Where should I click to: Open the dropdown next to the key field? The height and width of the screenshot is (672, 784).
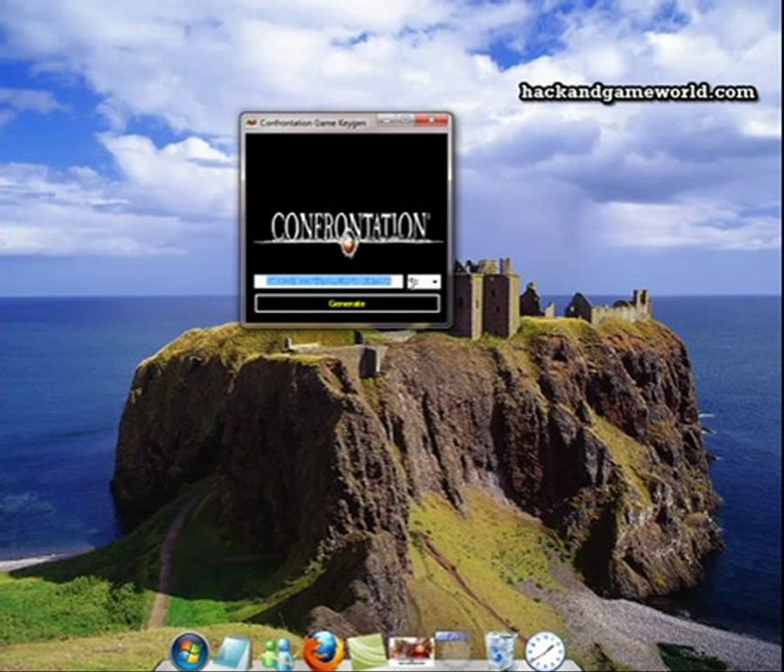(x=424, y=282)
